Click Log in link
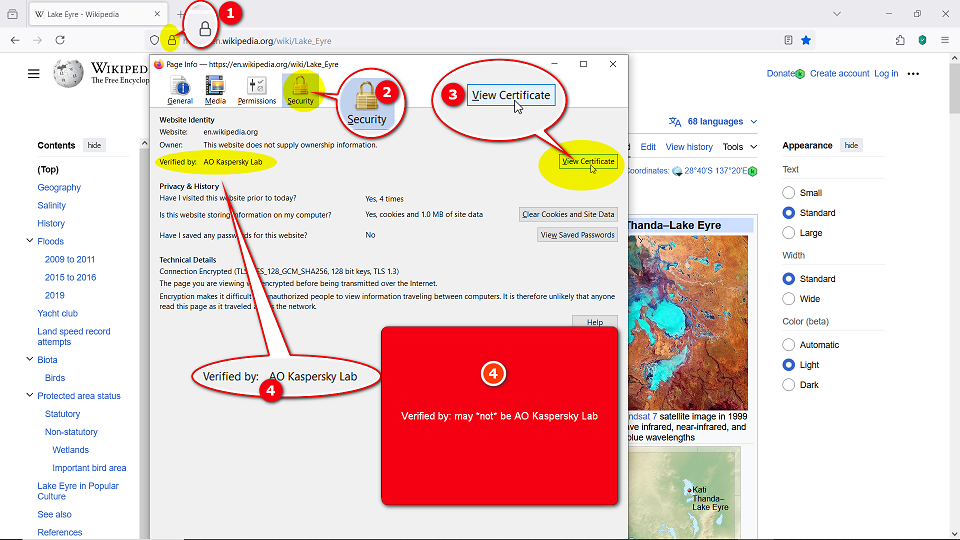This screenshot has height=540, width=960. [886, 73]
